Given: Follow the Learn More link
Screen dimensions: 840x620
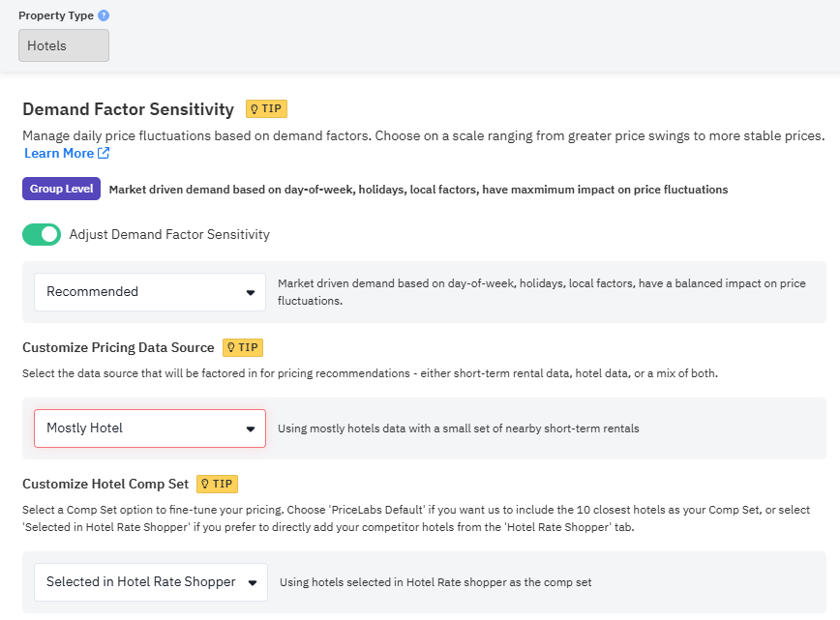Looking at the screenshot, I should tap(59, 153).
